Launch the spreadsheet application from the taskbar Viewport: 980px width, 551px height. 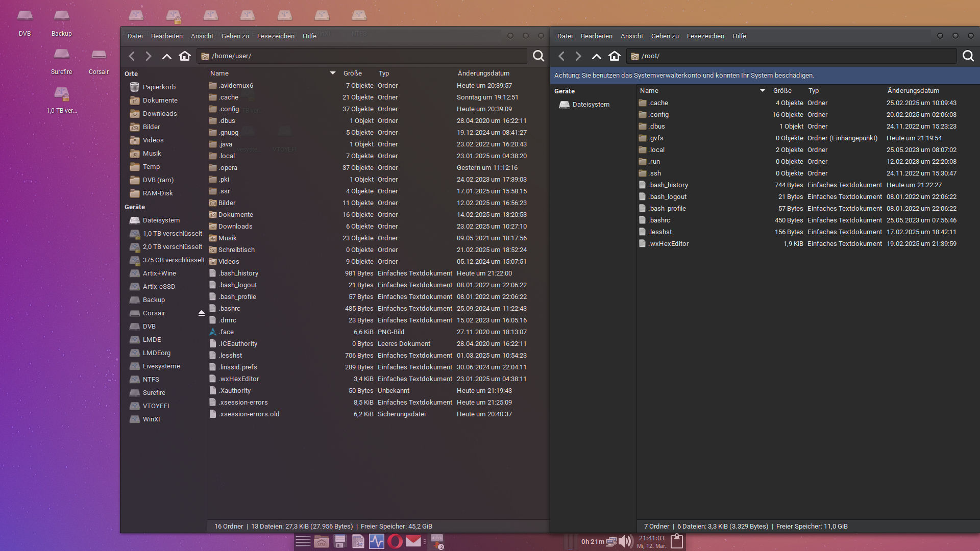(x=358, y=542)
